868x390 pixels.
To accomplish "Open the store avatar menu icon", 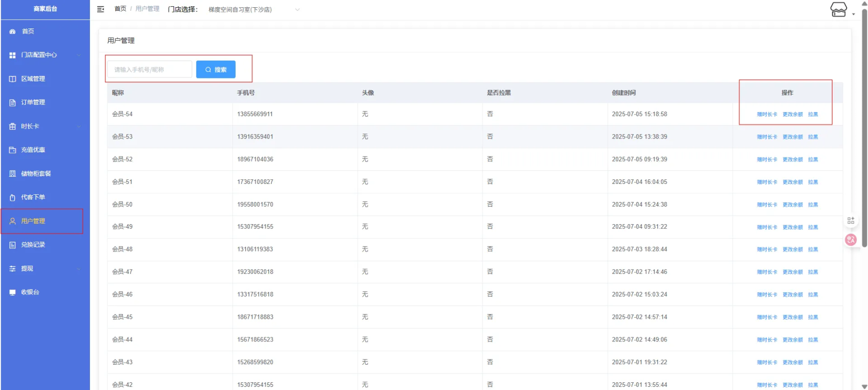I will click(x=838, y=9).
